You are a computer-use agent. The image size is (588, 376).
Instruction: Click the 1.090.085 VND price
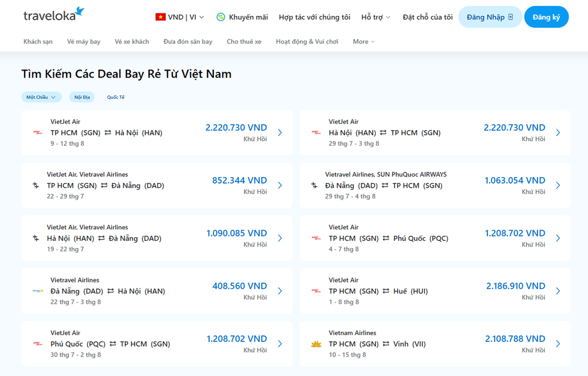[x=236, y=233]
